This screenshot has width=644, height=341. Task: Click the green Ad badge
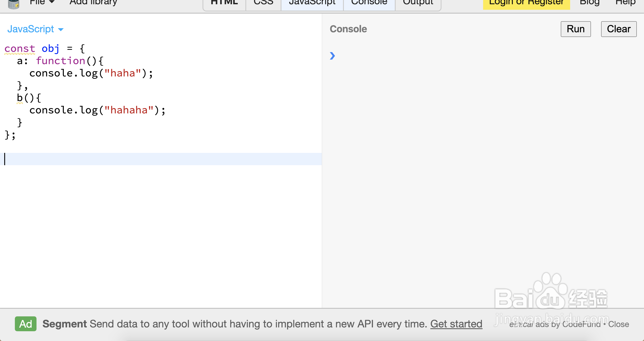pos(25,324)
